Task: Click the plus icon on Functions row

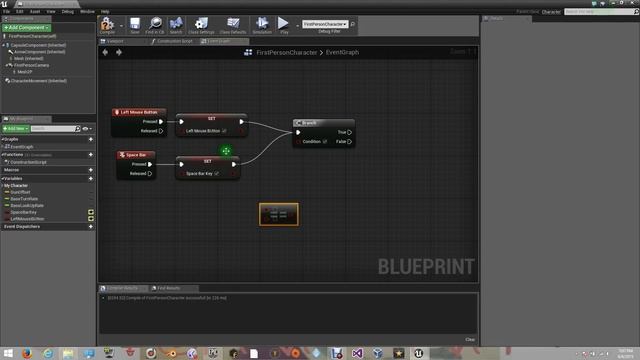Action: pyautogui.click(x=91, y=155)
